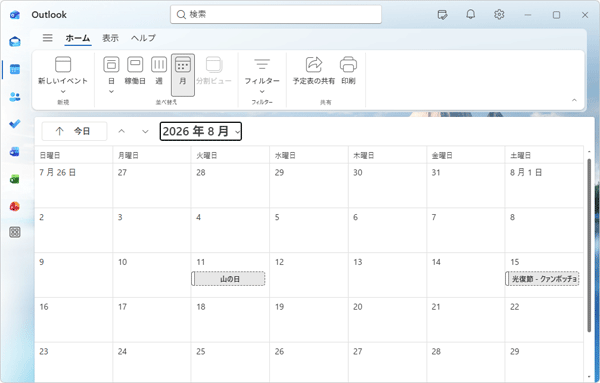Open the Mail icon in sidebar
This screenshot has width=600, height=383.
15,41
